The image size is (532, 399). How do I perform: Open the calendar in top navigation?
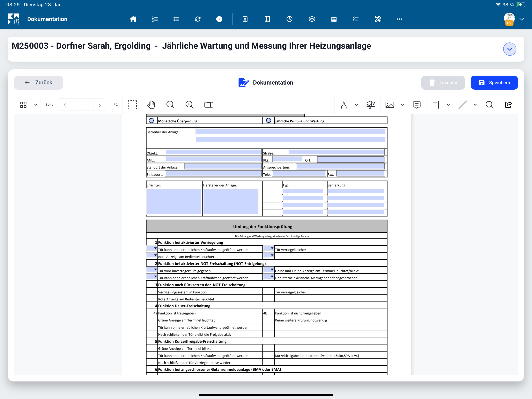(x=334, y=19)
